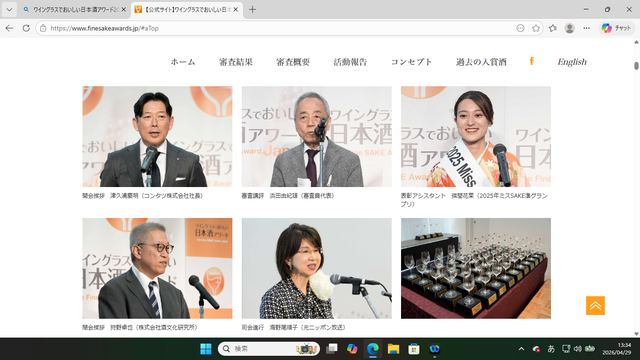Add this page to favorites via the star icon
This screenshot has height=360, width=640.
[536, 28]
